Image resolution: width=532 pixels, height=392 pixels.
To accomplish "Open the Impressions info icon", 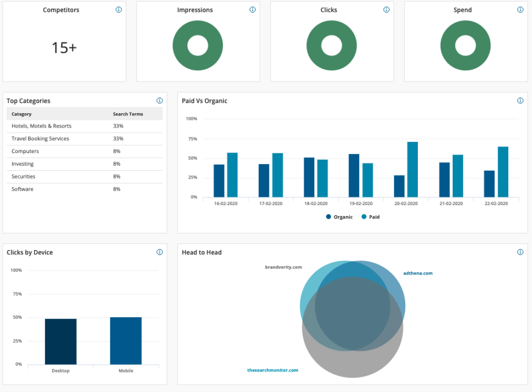I will 253,10.
